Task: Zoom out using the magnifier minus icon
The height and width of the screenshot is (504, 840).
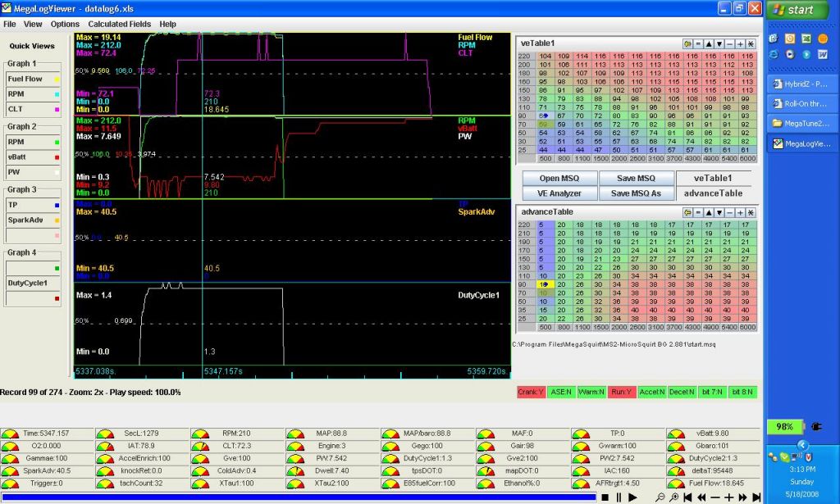Action: tap(660, 497)
